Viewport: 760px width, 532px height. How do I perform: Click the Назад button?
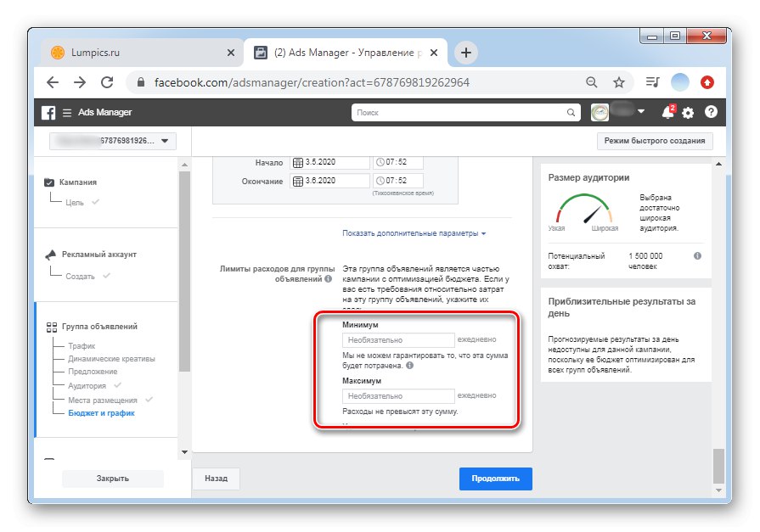tap(216, 479)
